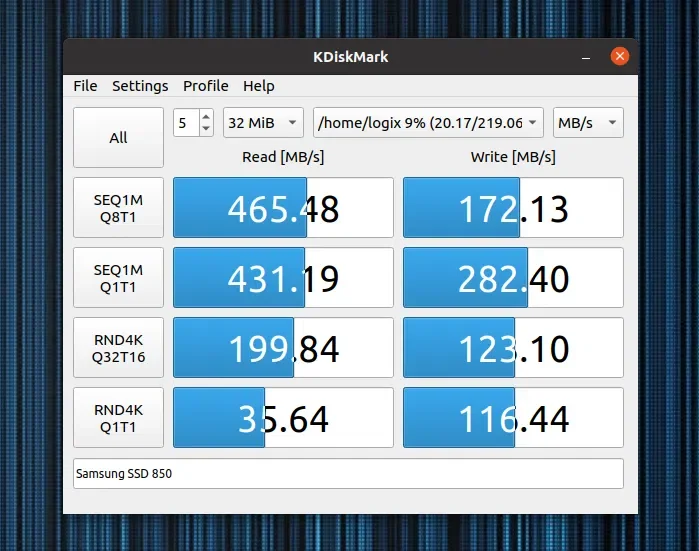The image size is (699, 551).
Task: Open the File menu
Action: pos(85,86)
